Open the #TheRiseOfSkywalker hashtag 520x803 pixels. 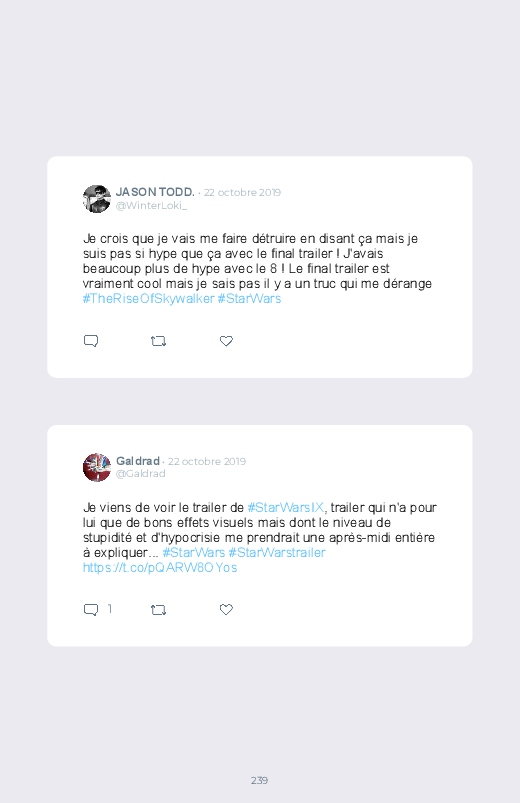[148, 299]
